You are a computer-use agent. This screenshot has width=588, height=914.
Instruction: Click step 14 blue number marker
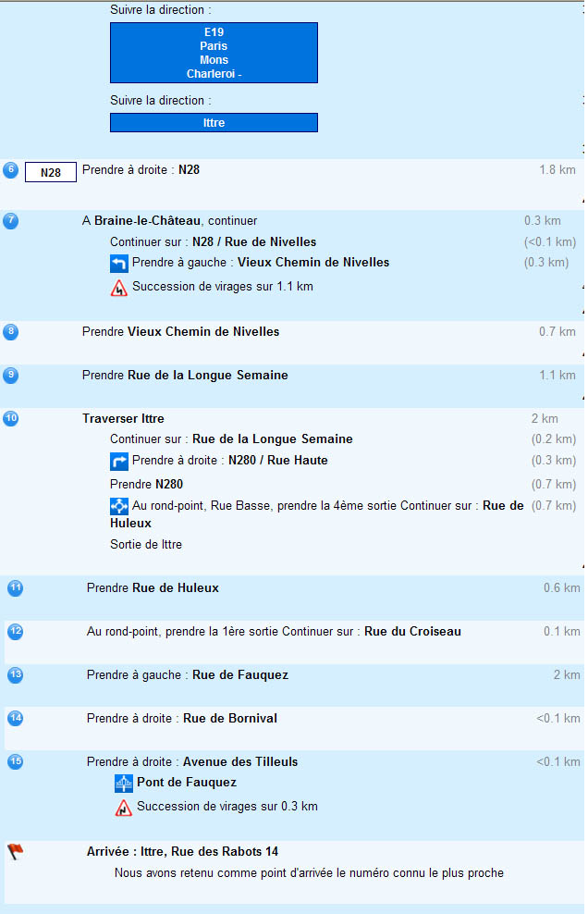coord(15,718)
